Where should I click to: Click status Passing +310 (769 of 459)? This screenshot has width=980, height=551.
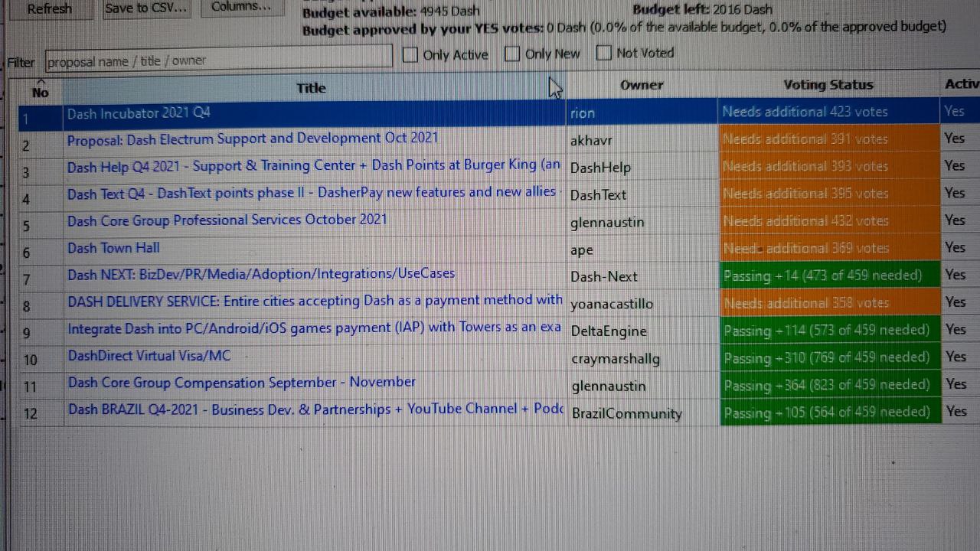[830, 357]
